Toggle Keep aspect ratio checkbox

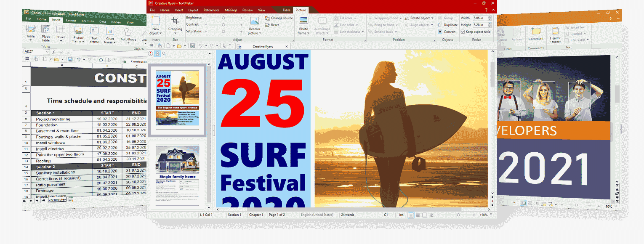(463, 32)
